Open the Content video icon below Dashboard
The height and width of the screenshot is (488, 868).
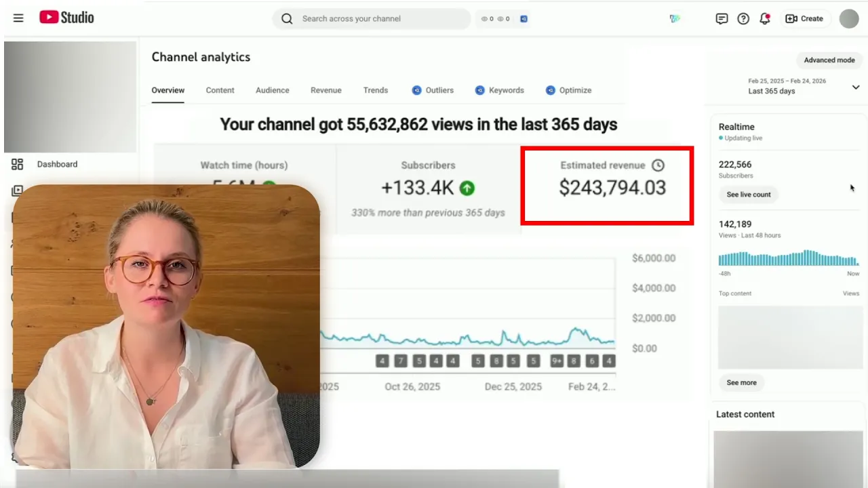(17, 191)
